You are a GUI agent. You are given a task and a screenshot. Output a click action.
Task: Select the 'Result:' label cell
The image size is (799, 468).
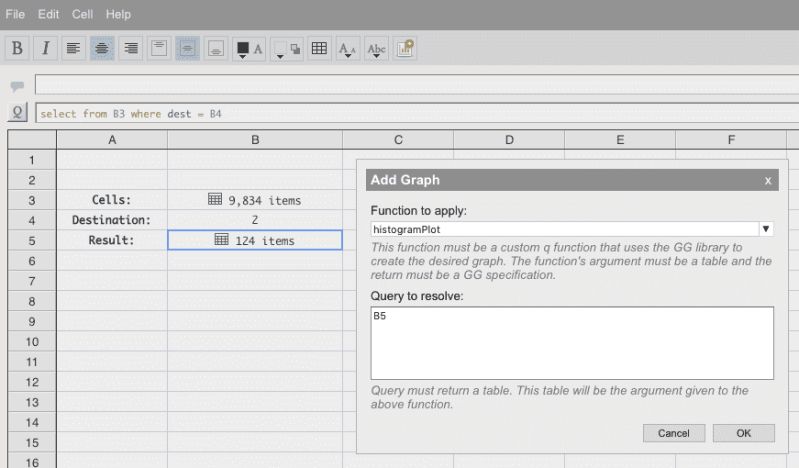point(112,240)
